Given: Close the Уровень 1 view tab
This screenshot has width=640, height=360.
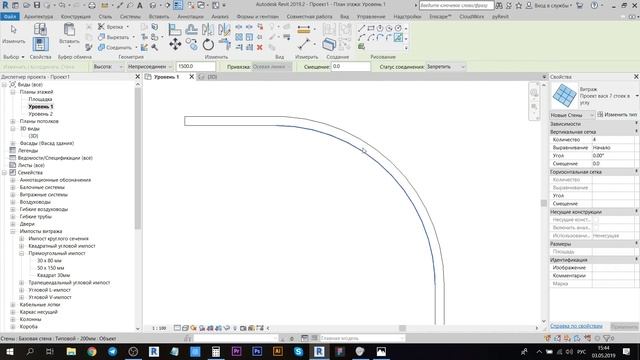Looking at the screenshot, I should point(191,77).
